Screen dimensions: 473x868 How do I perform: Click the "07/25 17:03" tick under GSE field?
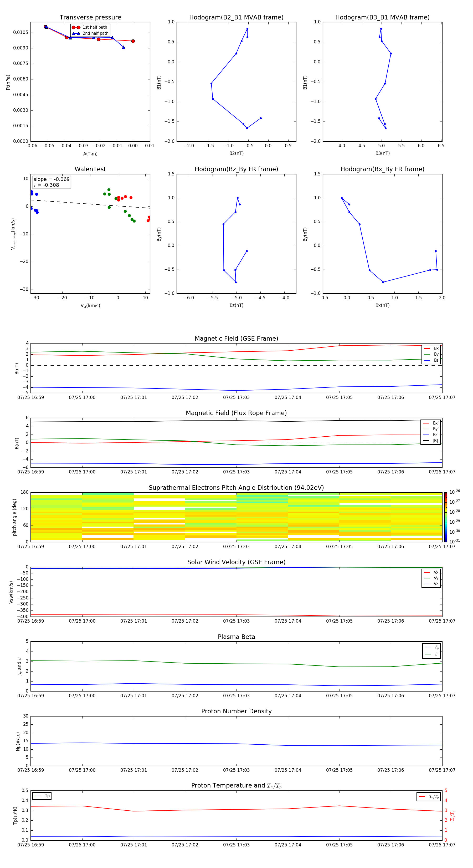pos(236,398)
